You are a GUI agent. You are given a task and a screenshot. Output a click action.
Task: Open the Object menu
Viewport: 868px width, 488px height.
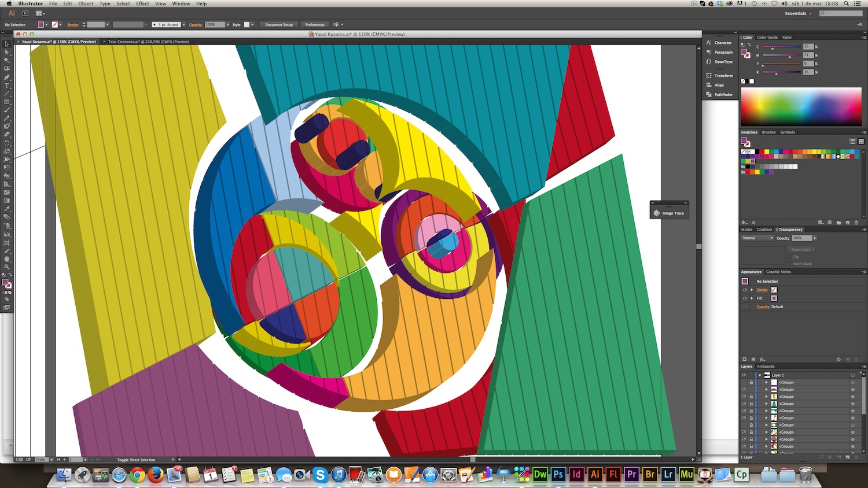pos(86,3)
